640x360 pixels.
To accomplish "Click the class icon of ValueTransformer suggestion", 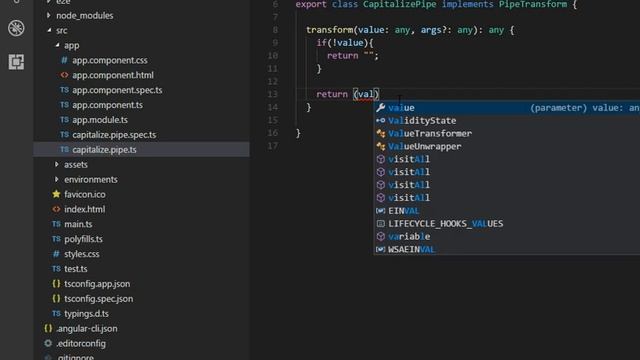I will coord(380,133).
